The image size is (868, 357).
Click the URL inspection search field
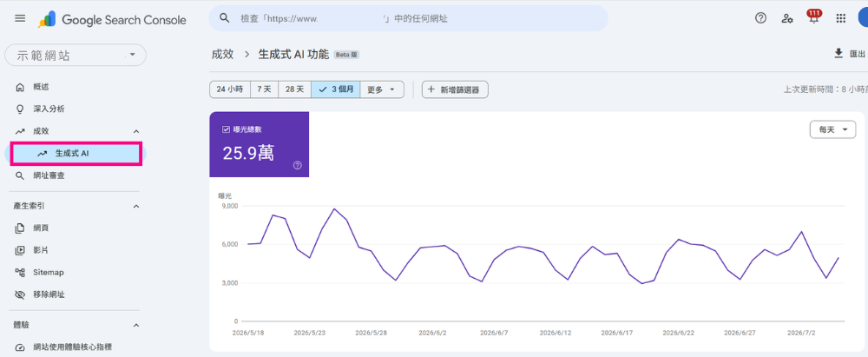(409, 18)
